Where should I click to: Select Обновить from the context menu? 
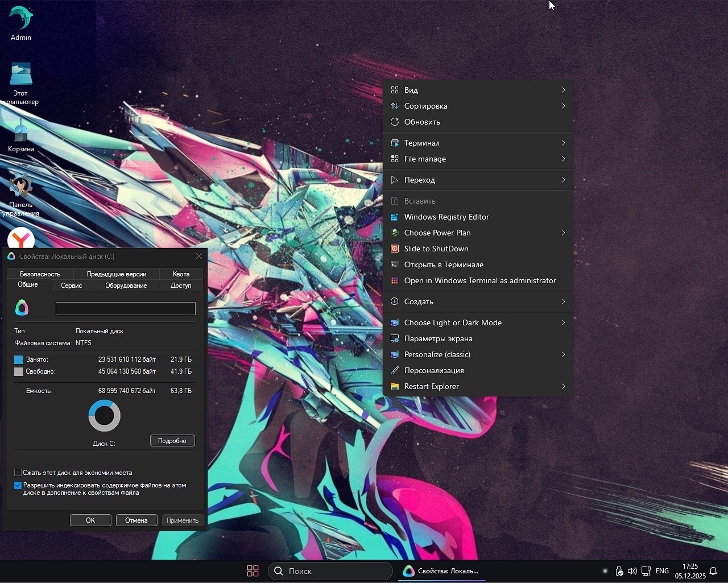[421, 122]
